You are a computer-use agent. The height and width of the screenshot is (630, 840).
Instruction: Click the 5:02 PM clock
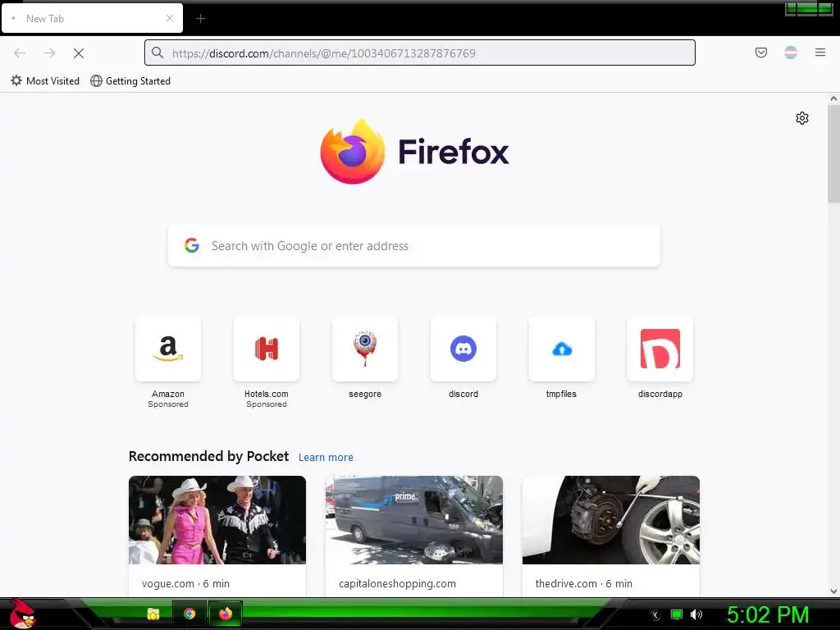768,614
